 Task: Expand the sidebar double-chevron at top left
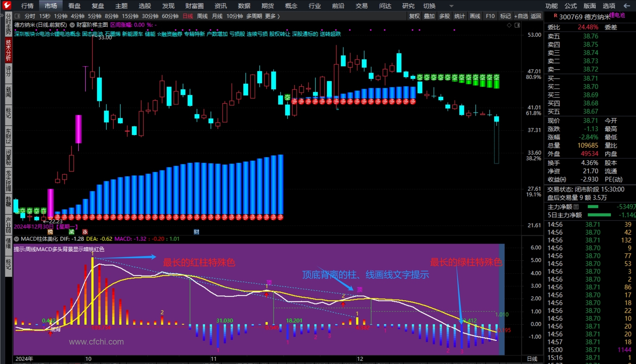coord(2,15)
